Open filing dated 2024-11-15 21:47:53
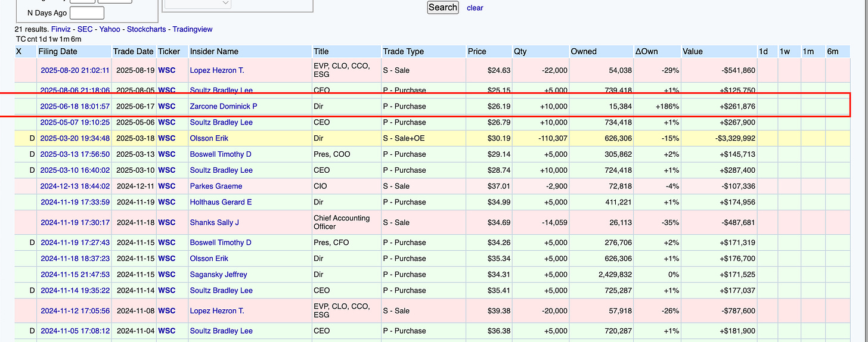The width and height of the screenshot is (868, 342). (75, 275)
